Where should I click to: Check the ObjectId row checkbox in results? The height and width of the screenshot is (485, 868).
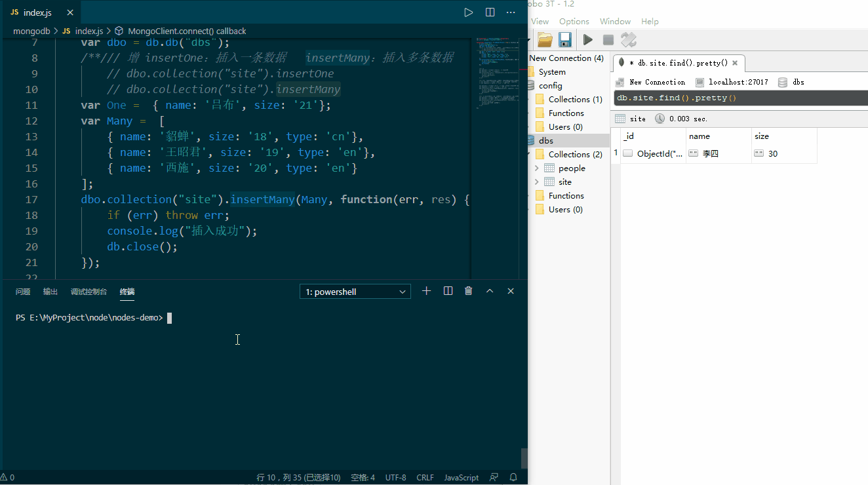pos(627,153)
